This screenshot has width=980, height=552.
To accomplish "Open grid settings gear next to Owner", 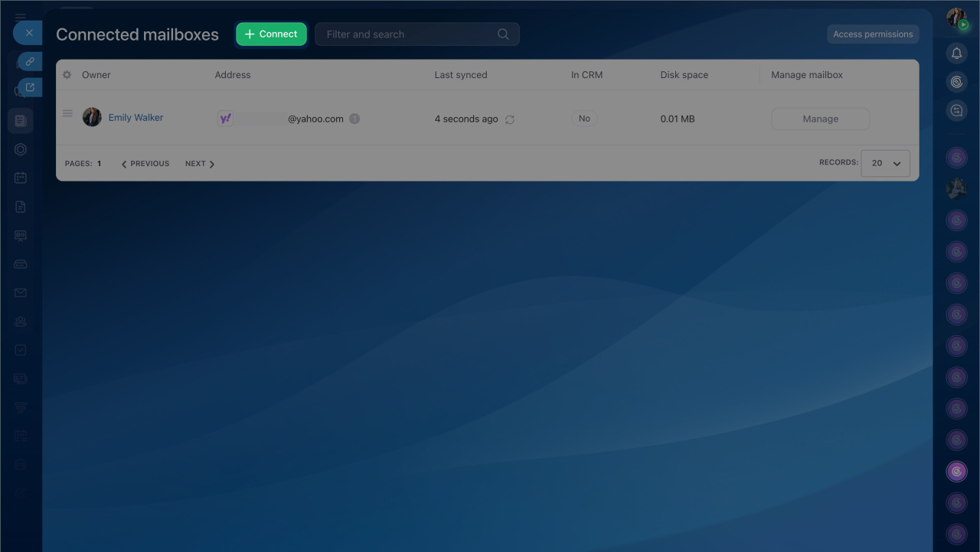I will click(x=67, y=75).
